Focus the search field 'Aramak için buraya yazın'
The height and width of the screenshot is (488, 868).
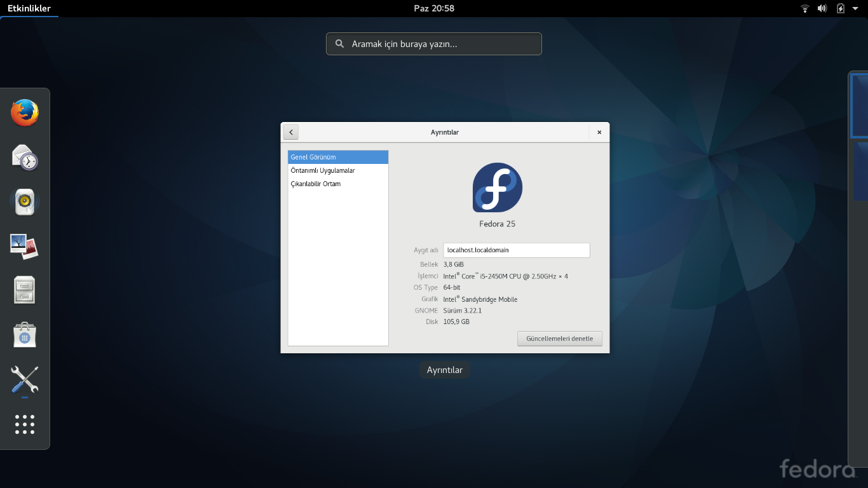[434, 44]
